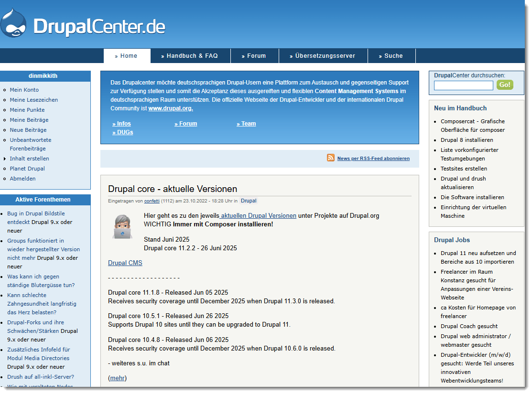
Task: Click the DrupalCenter search input field
Action: pyautogui.click(x=463, y=85)
